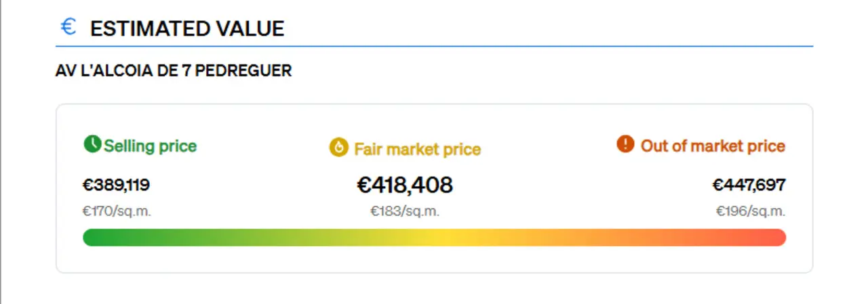The height and width of the screenshot is (304, 868).
Task: Click the red exclamation icon for Out of market
Action: [x=625, y=144]
